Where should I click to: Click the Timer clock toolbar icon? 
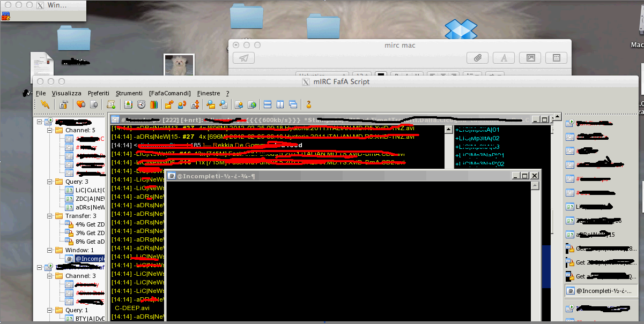141,104
